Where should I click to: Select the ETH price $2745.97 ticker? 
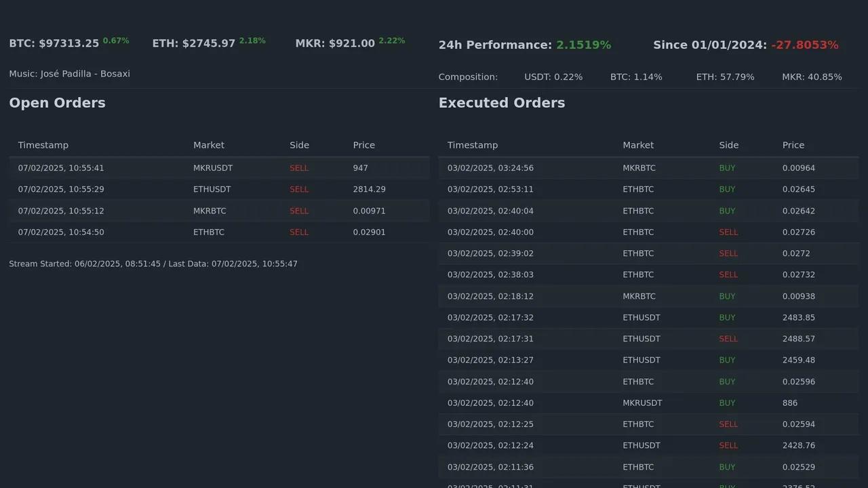point(194,43)
